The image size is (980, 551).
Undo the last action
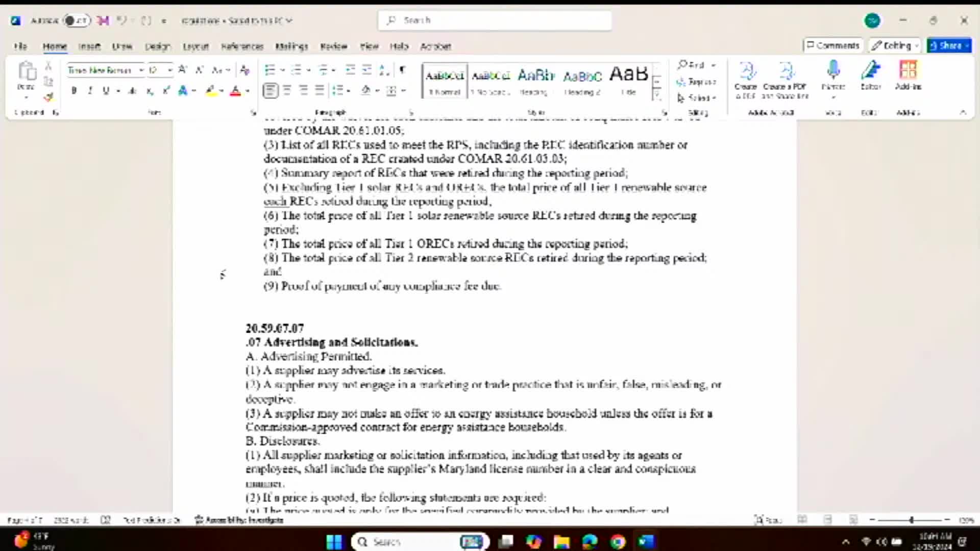(121, 20)
